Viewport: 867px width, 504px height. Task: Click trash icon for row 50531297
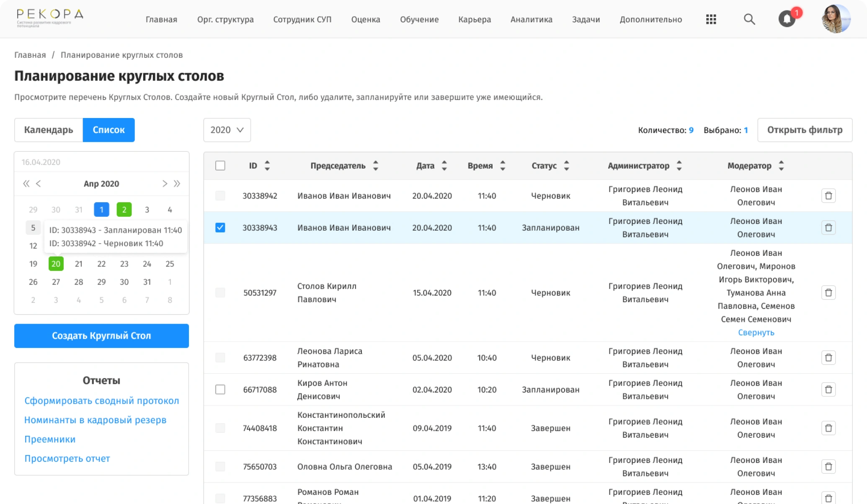pos(828,293)
